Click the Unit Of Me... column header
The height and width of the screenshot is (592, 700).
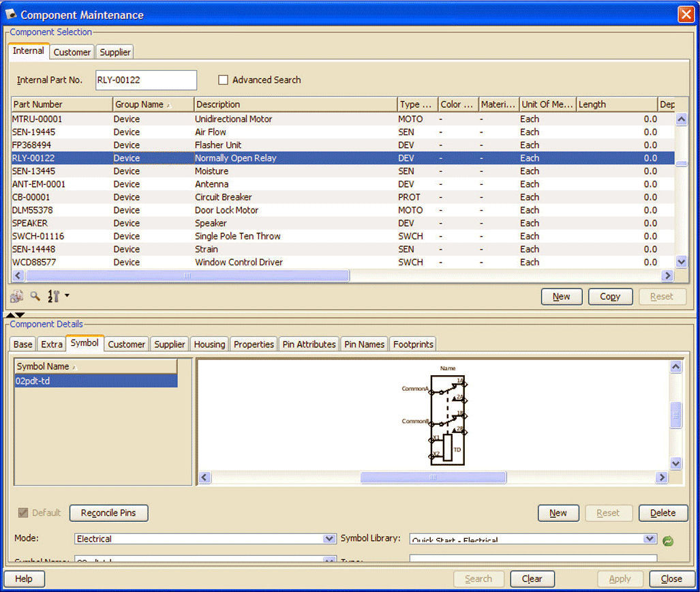click(x=547, y=104)
